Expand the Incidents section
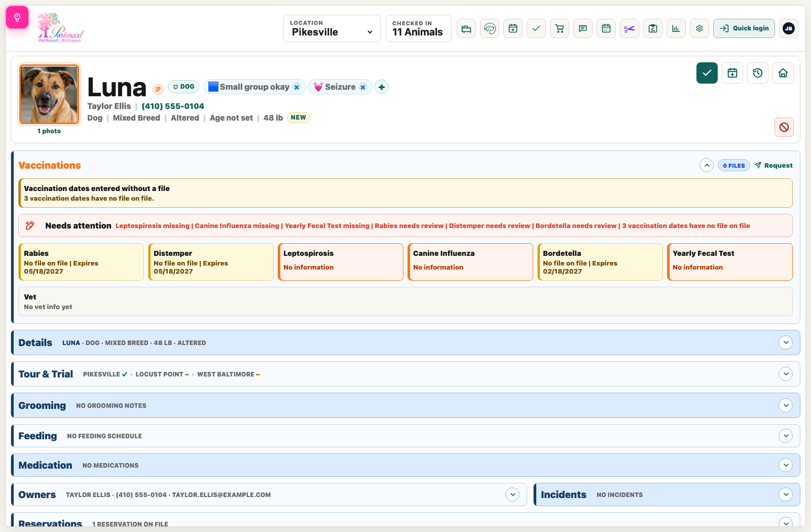811x532 pixels. click(x=786, y=495)
